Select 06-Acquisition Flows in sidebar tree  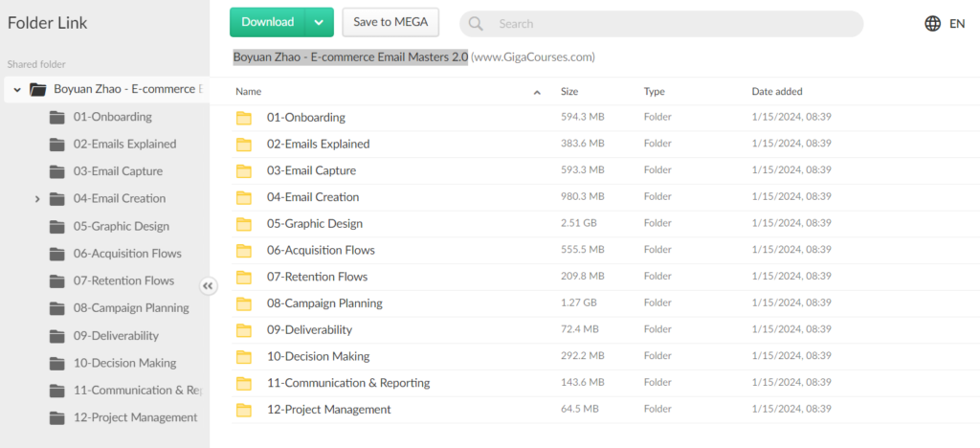[127, 254]
